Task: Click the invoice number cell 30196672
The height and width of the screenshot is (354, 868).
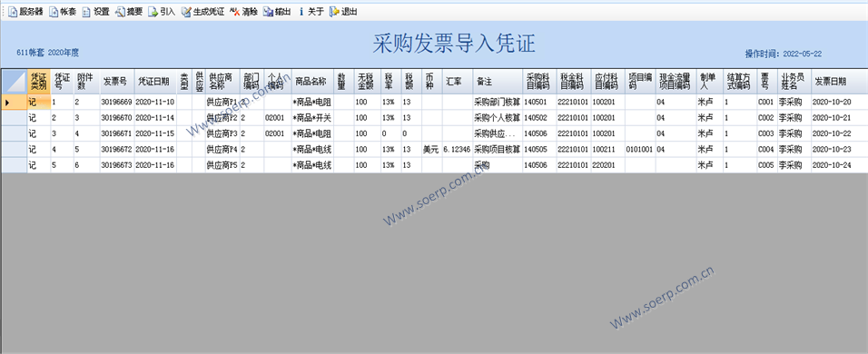Action: click(x=117, y=150)
